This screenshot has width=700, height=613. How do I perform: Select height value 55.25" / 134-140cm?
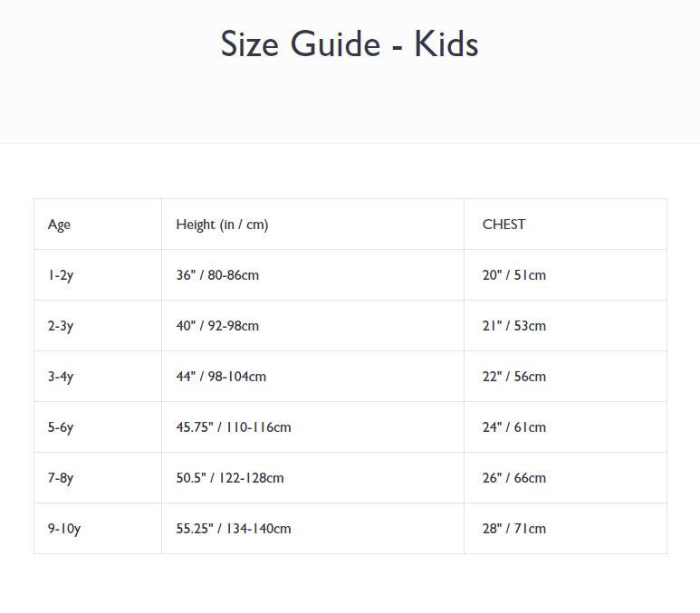[234, 529]
